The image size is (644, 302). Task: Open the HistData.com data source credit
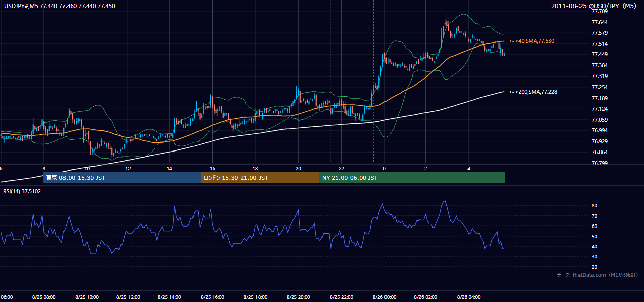597,275
